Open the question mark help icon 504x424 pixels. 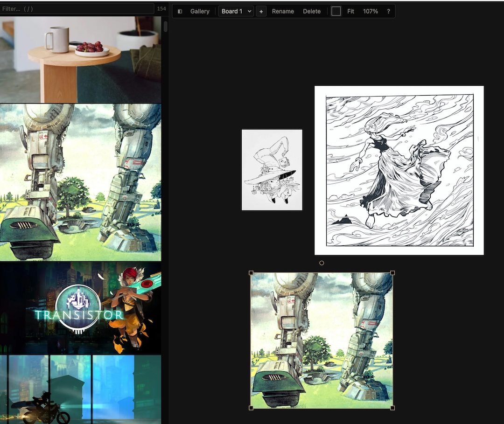388,11
